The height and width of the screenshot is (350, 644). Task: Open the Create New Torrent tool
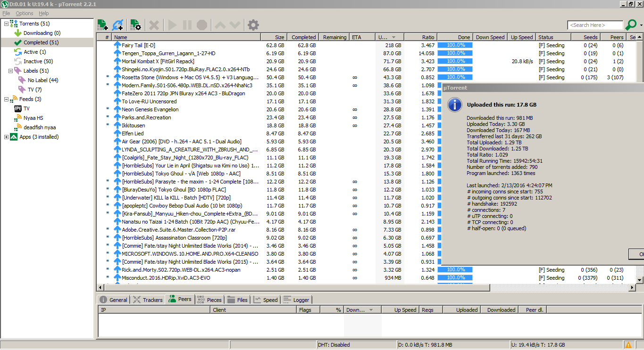pyautogui.click(x=135, y=25)
